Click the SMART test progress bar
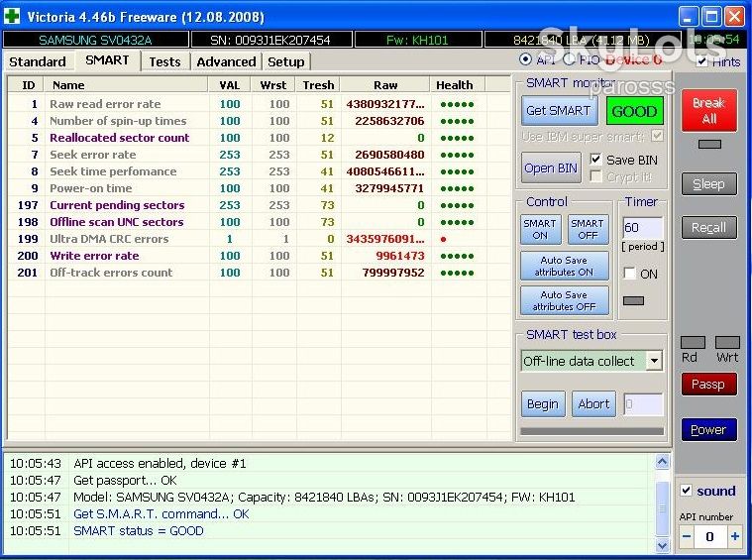The height and width of the screenshot is (560, 752). (592, 431)
